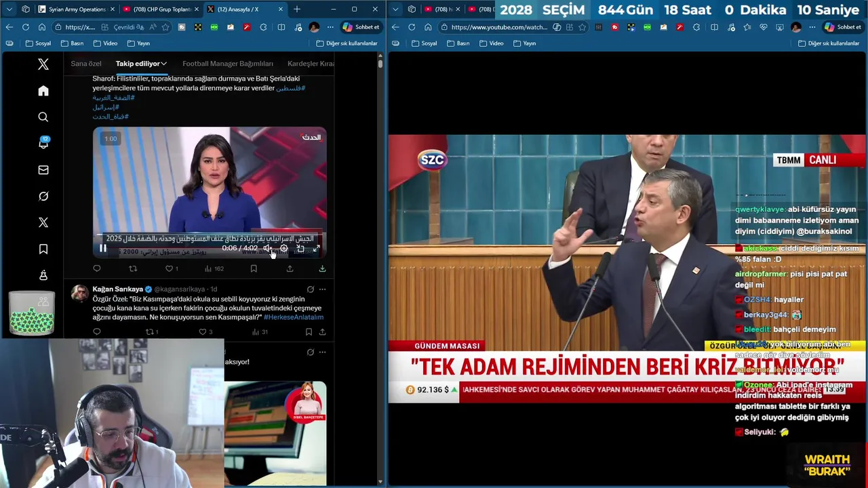The width and height of the screenshot is (868, 488).
Task: Seek along the tweet video progress bar
Action: tap(210, 236)
